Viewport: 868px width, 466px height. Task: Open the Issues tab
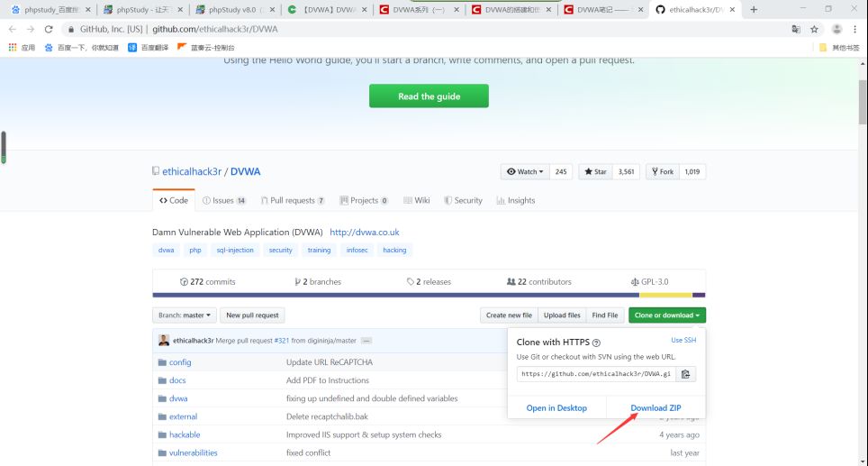(224, 201)
